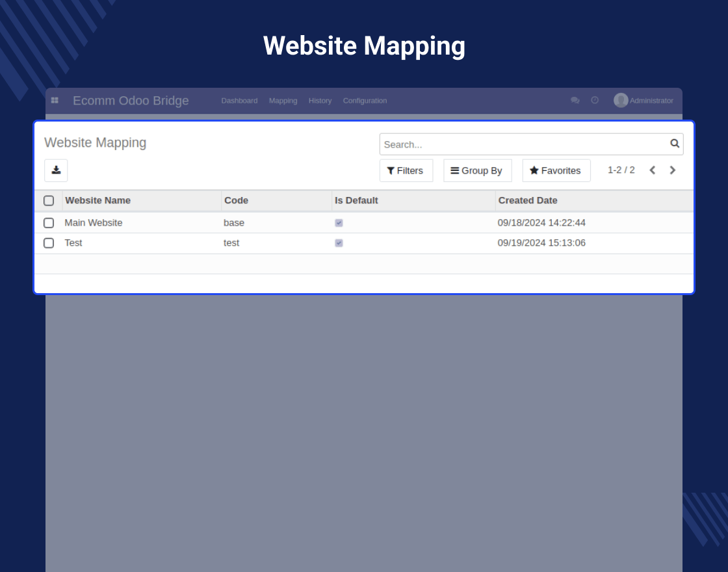Open the activities clock icon

tap(595, 100)
